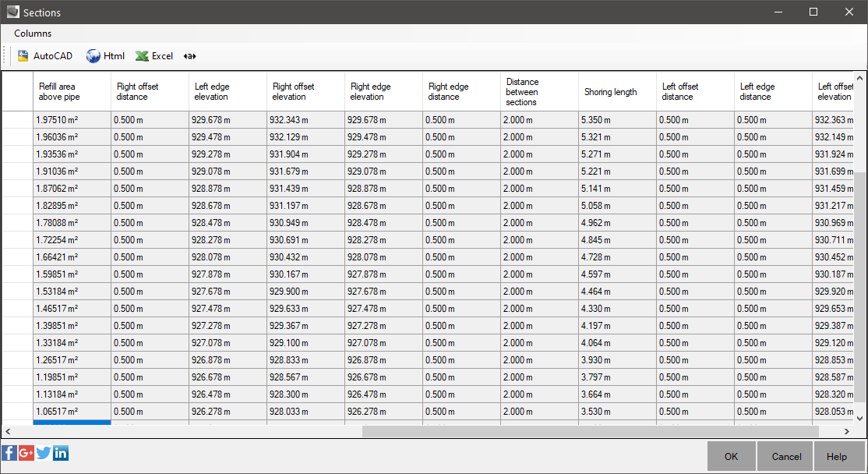
Task: Export table to Excel
Action: pos(154,56)
